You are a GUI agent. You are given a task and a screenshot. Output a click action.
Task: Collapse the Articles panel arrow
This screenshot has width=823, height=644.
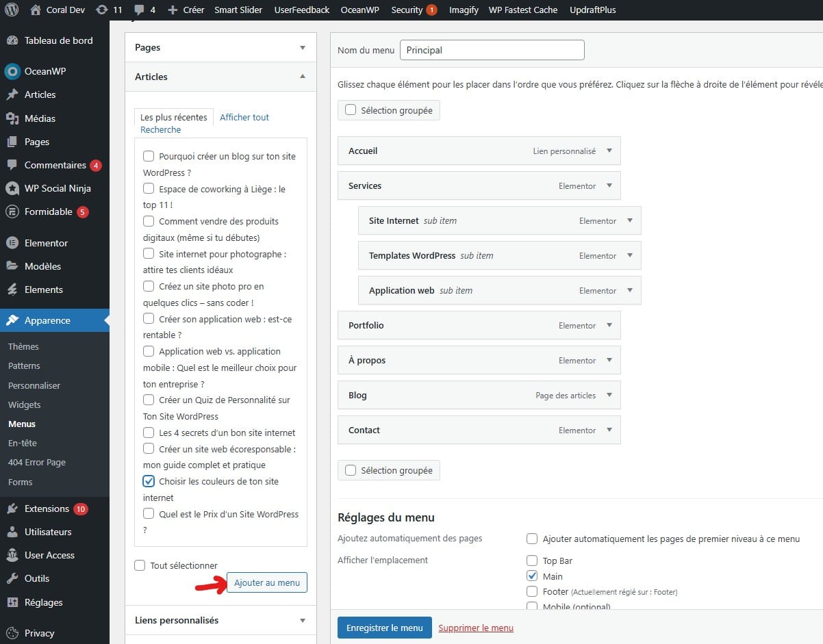pos(303,77)
